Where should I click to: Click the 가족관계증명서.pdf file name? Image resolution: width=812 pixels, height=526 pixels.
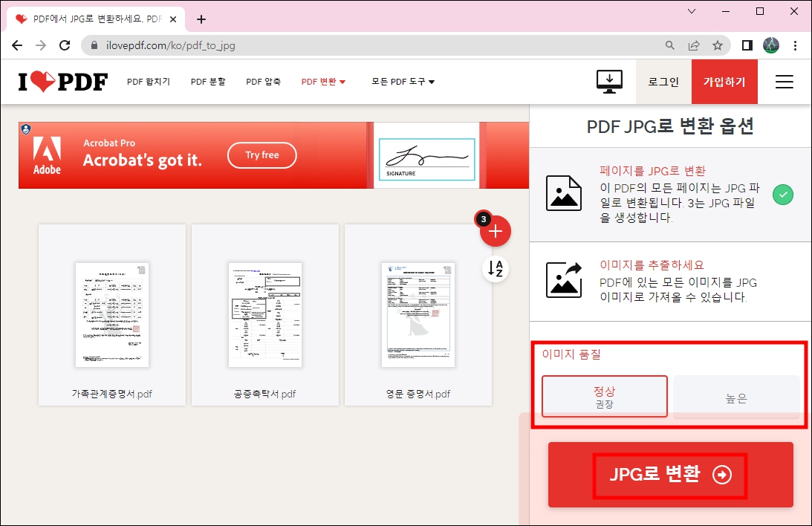(112, 394)
